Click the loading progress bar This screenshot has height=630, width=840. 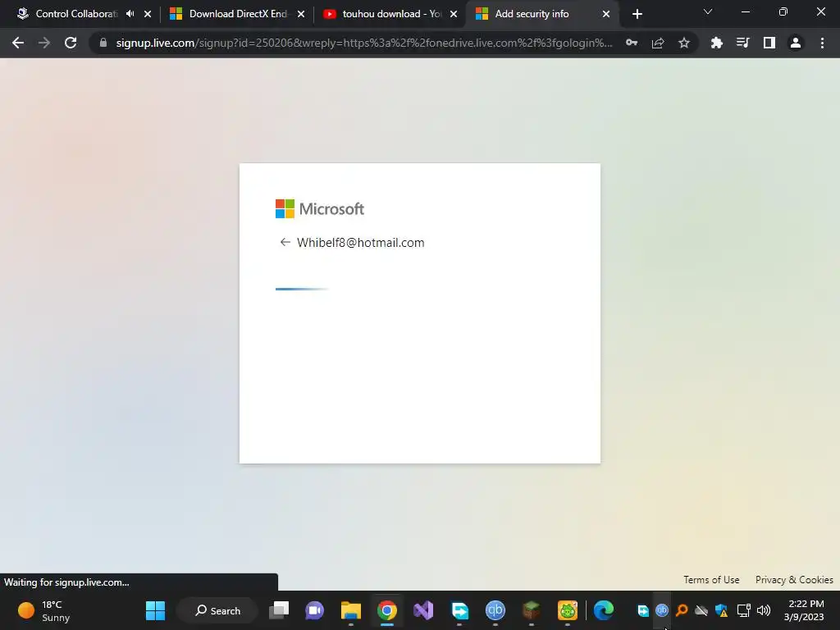tap(302, 290)
